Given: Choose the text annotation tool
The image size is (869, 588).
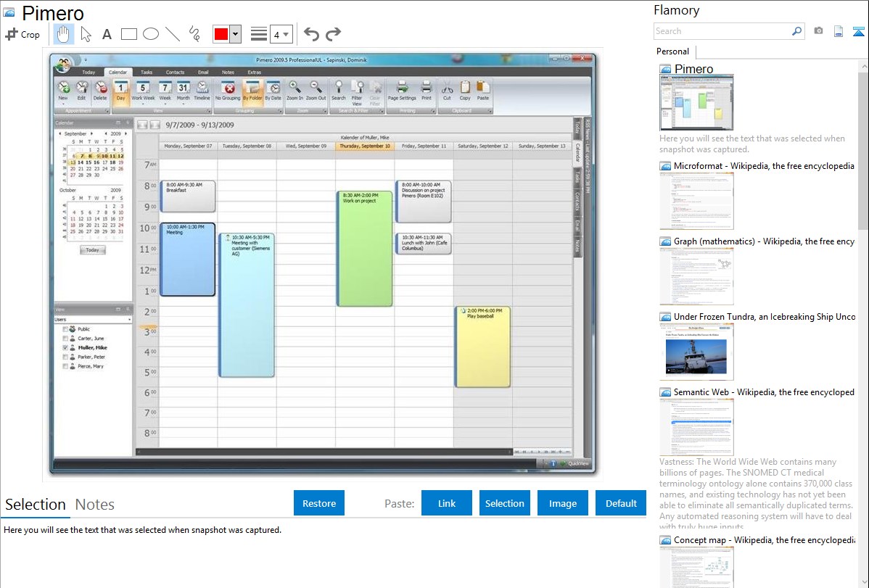Looking at the screenshot, I should click(107, 34).
